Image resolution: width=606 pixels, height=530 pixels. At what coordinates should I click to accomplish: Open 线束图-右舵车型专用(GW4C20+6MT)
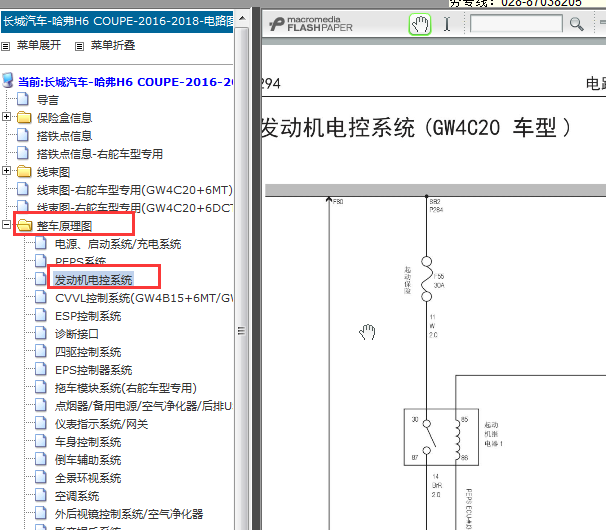[134, 190]
